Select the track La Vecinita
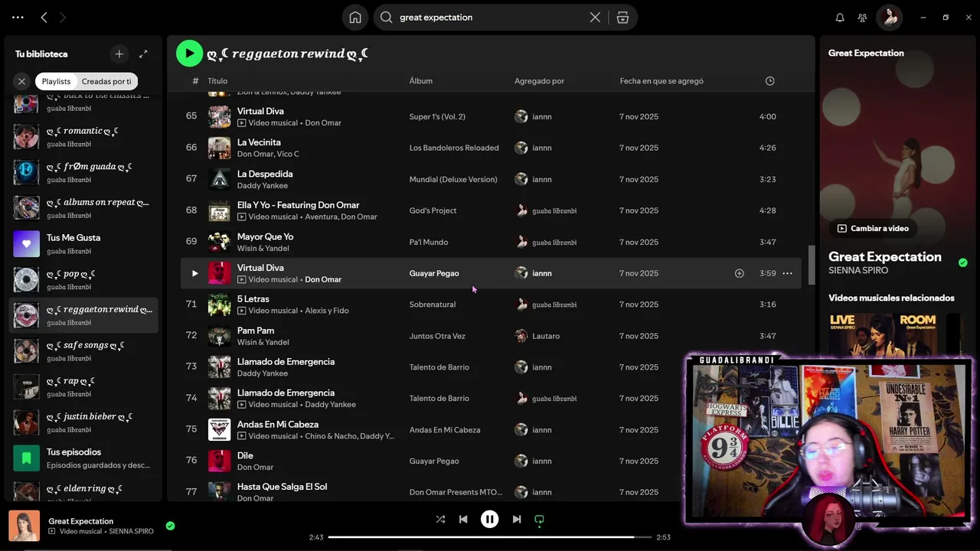980x551 pixels. [259, 142]
